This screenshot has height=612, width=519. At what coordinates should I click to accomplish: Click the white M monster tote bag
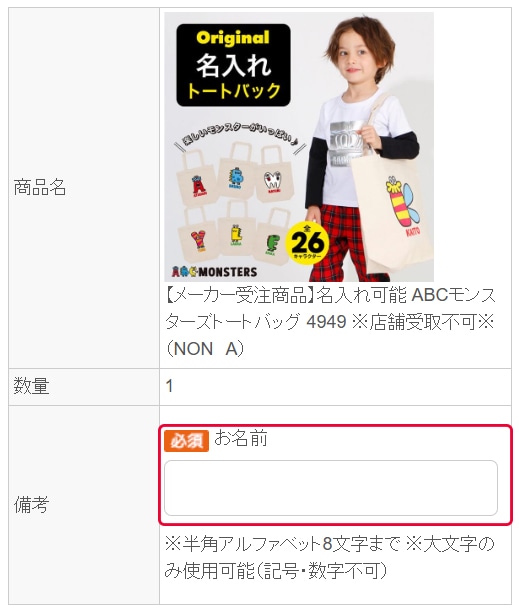(x=273, y=174)
